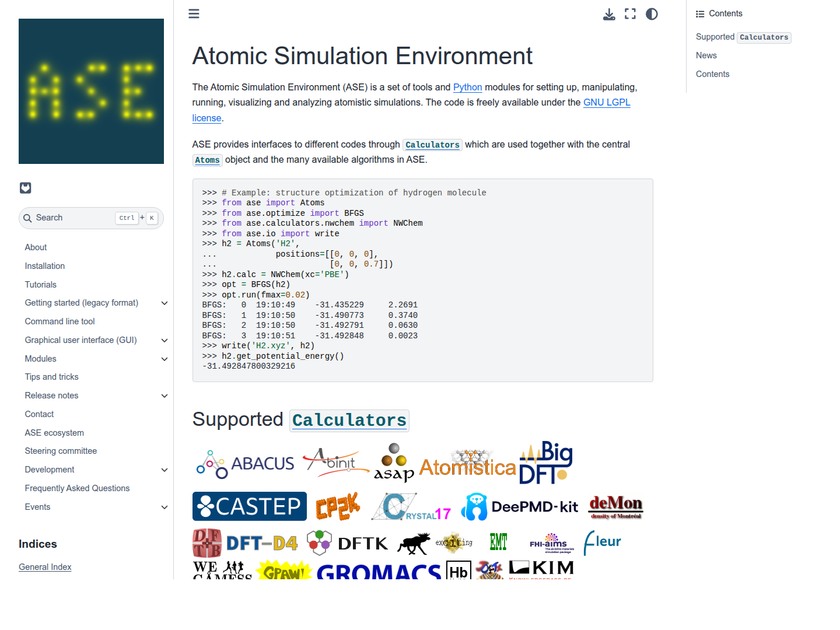Image resolution: width=840 pixels, height=630 pixels.
Task: Open the ABACUS calculator logo
Action: [246, 464]
